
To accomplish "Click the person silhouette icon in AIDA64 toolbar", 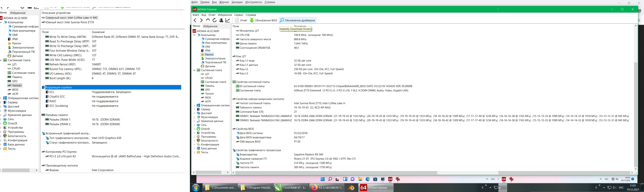I will (x=221, y=20).
